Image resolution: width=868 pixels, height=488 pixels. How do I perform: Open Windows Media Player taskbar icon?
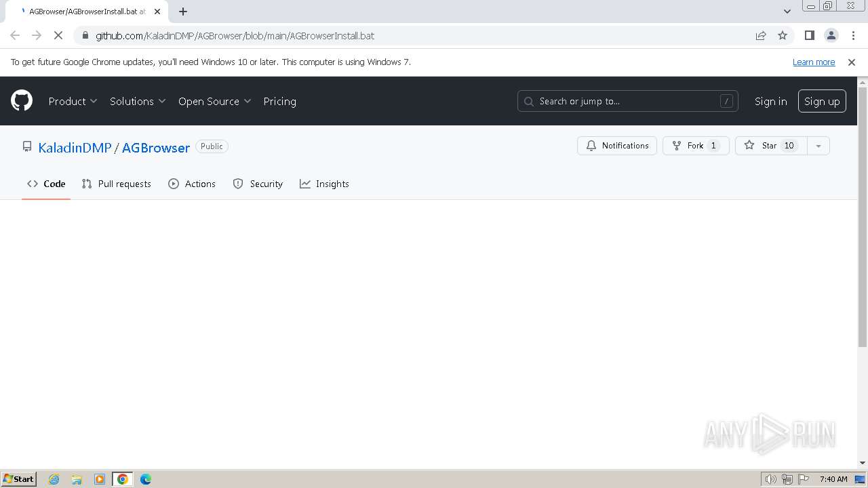click(x=100, y=479)
